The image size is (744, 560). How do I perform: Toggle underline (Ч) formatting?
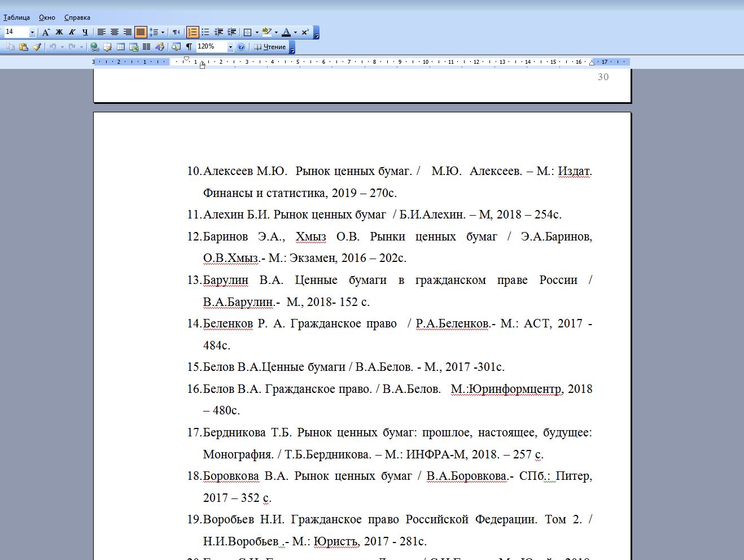click(85, 32)
